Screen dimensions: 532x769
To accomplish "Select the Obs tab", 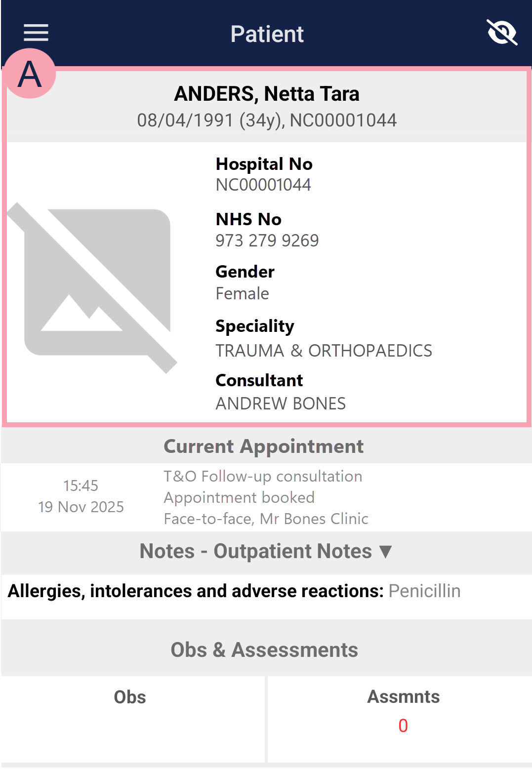I will coord(130,697).
